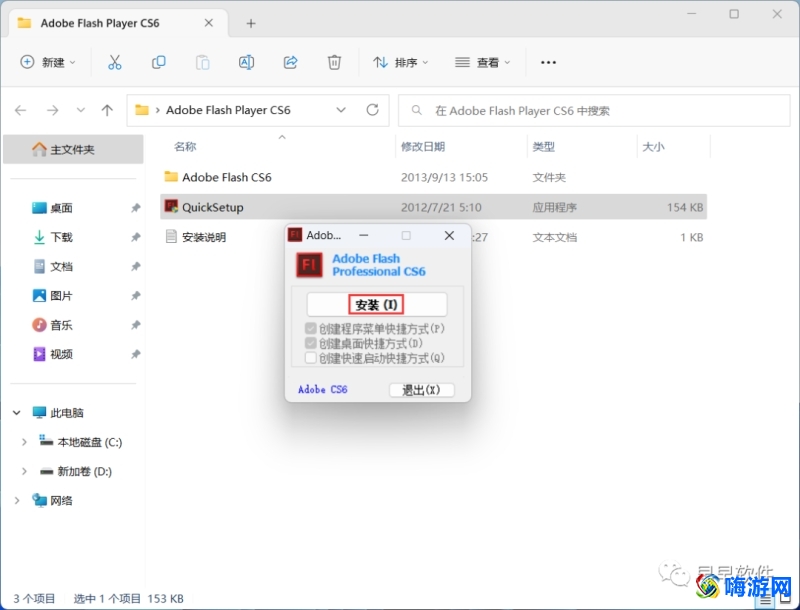Sort by the 类型 column header

click(x=543, y=147)
